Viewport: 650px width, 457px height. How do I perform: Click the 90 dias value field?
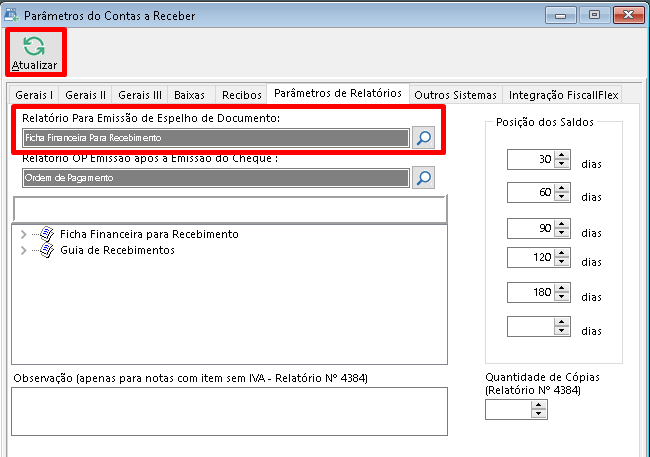[x=531, y=228]
